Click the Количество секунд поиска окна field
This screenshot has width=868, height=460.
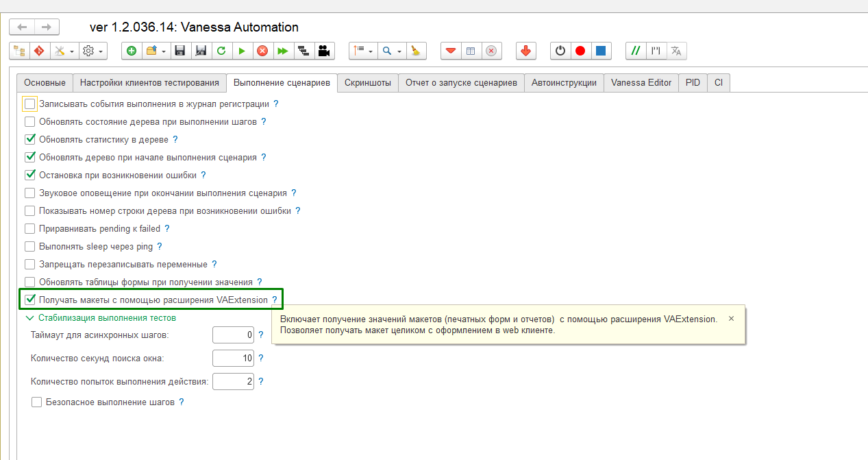234,359
